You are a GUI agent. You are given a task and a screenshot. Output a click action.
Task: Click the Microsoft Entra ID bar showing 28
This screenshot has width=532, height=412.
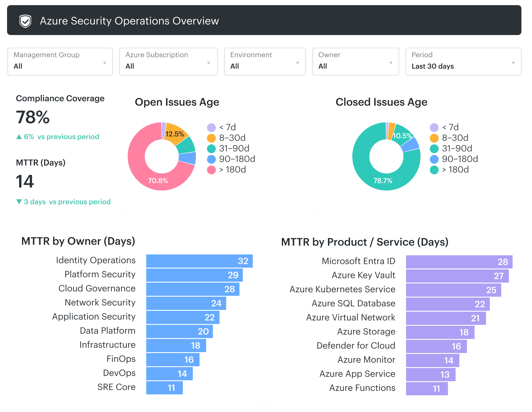(459, 262)
